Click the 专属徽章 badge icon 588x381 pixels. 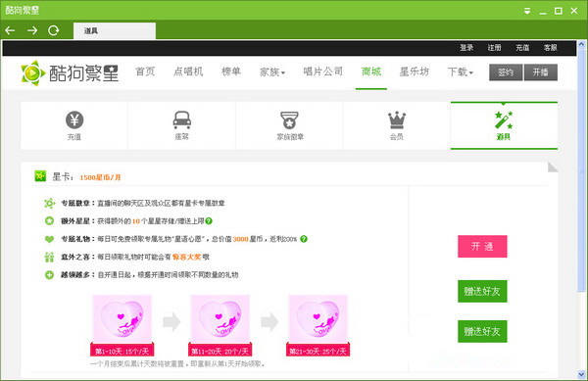[x=50, y=203]
